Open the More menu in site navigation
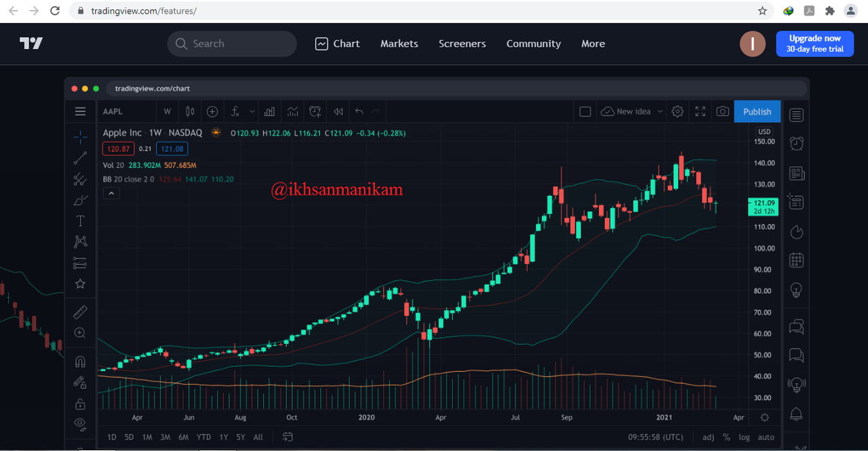 coord(593,43)
